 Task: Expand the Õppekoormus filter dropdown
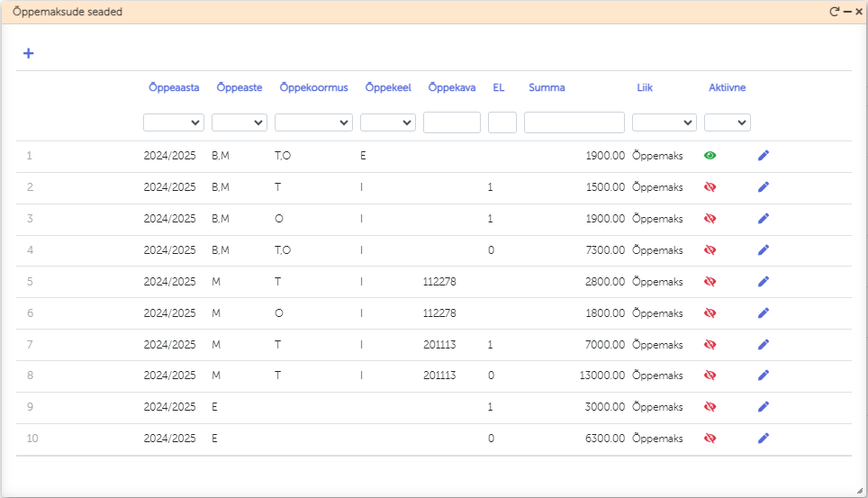(313, 122)
